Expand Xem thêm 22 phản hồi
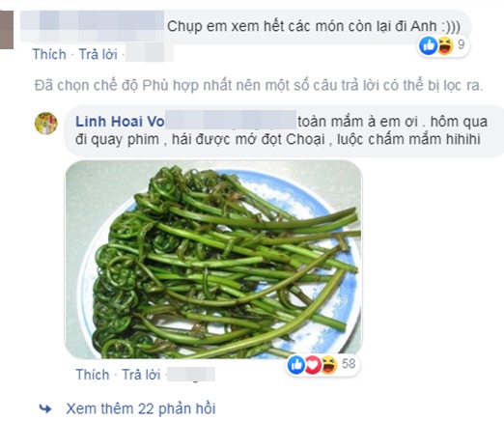 coord(141,408)
